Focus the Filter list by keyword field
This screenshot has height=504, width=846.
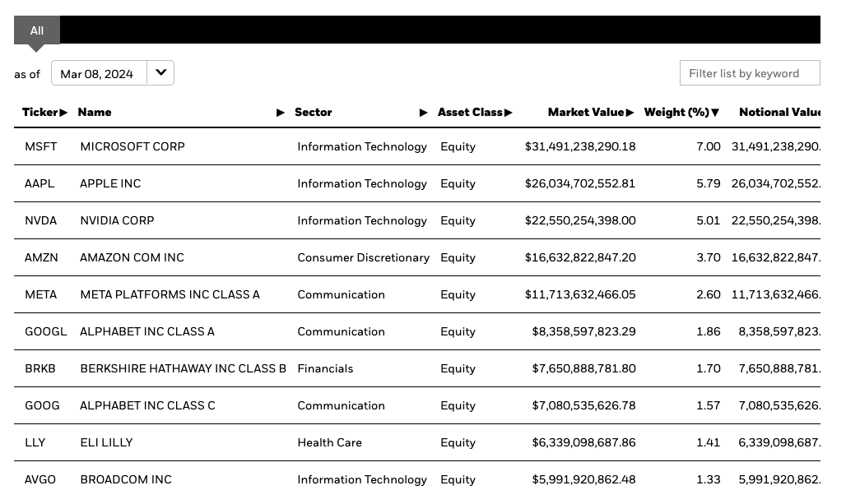click(750, 73)
